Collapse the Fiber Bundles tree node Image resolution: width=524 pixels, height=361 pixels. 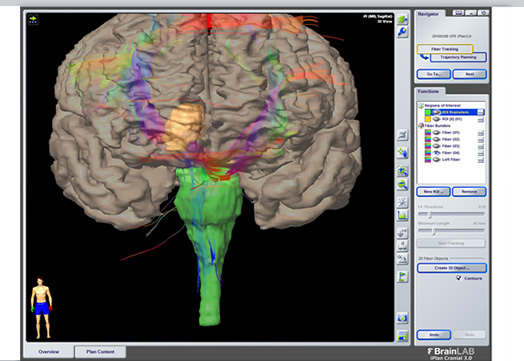tap(421, 126)
